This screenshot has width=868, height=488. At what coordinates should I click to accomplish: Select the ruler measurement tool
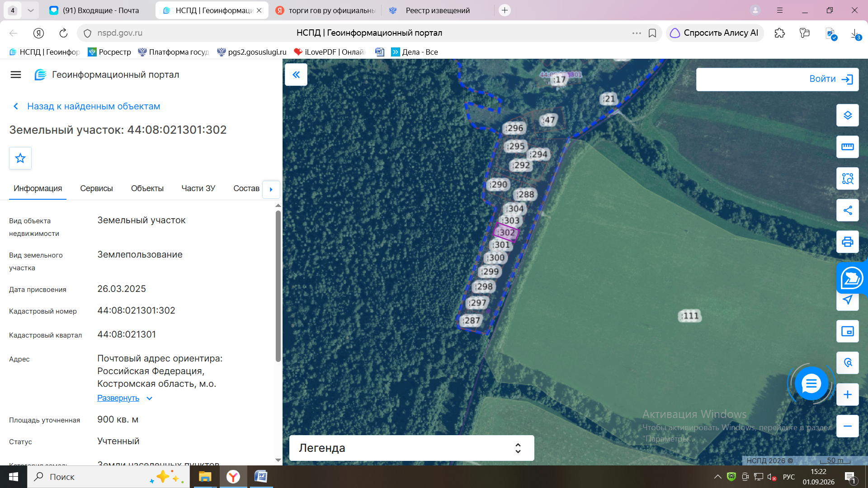click(848, 147)
